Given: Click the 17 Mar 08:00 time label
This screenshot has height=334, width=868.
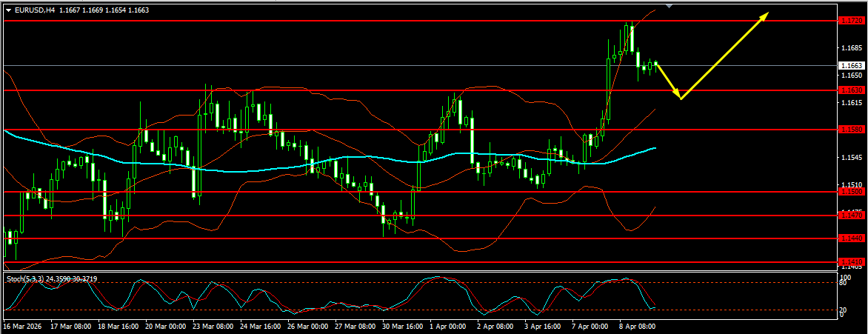Looking at the screenshot, I should (x=70, y=327).
